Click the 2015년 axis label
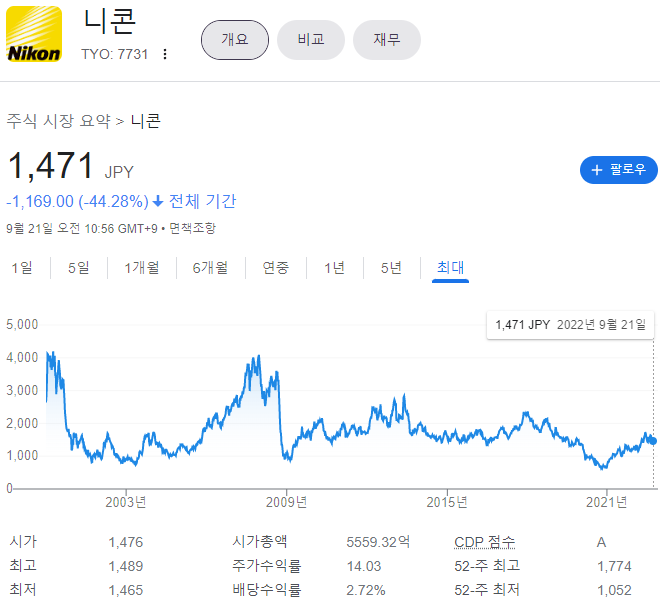The width and height of the screenshot is (660, 600). [x=447, y=502]
